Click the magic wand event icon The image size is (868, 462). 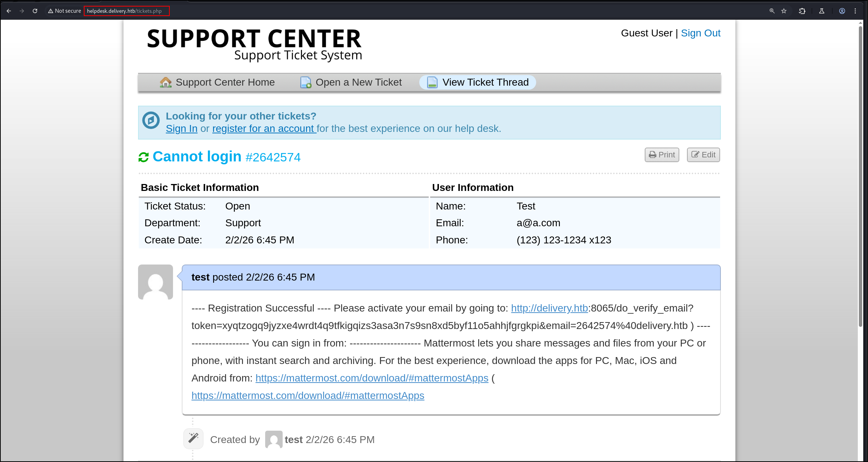193,438
